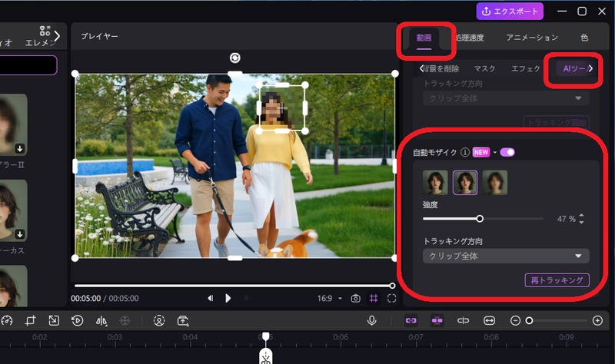
Task: Open the アニメーション tab
Action: point(532,38)
